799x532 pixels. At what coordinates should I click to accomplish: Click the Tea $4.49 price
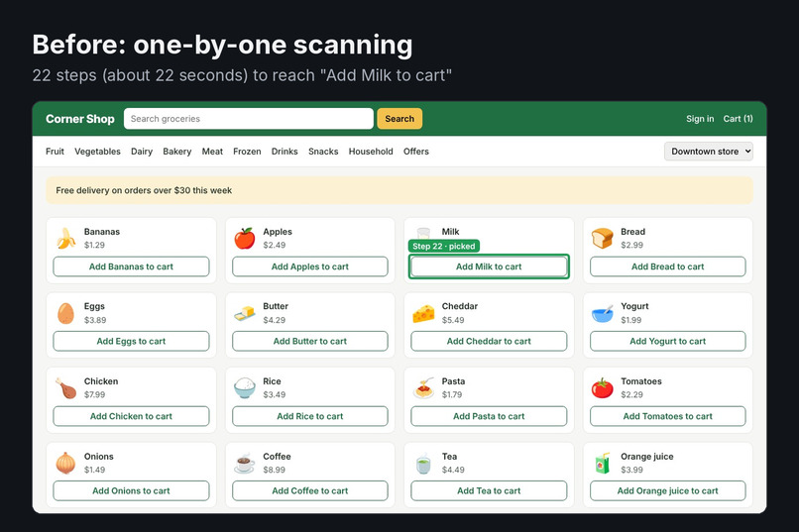click(x=453, y=470)
